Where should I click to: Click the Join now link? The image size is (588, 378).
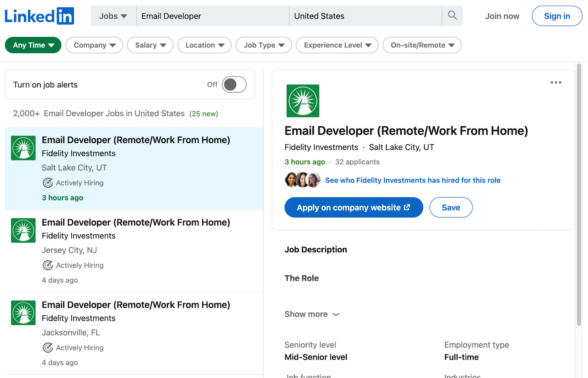point(502,16)
